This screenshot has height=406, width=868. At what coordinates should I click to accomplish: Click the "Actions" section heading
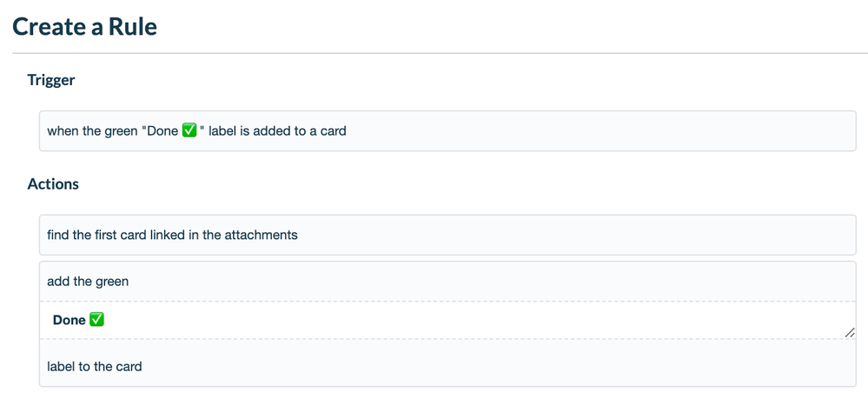tap(53, 183)
